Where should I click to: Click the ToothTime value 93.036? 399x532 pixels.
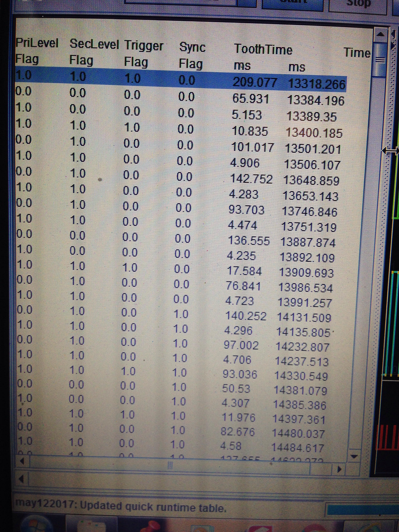coord(240,374)
